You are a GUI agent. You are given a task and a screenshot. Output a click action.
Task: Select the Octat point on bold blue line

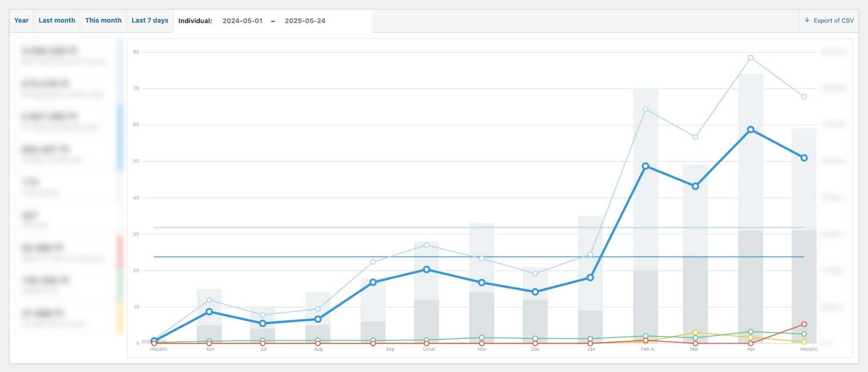pos(427,269)
